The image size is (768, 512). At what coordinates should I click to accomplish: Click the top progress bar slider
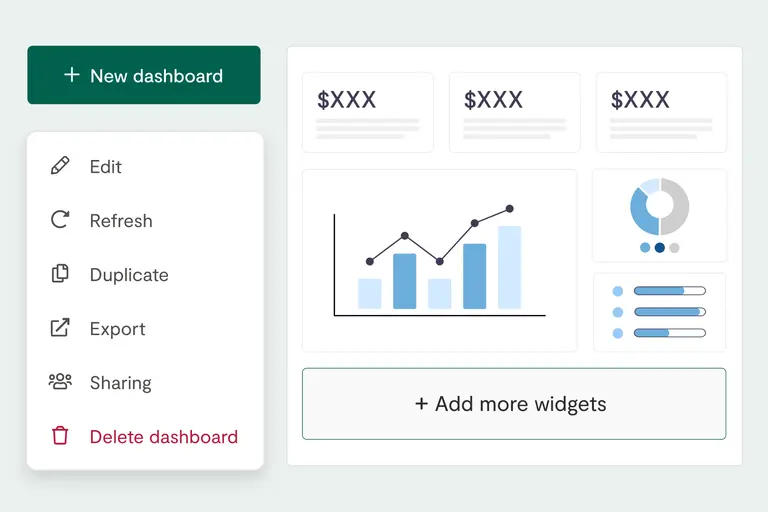coord(670,291)
